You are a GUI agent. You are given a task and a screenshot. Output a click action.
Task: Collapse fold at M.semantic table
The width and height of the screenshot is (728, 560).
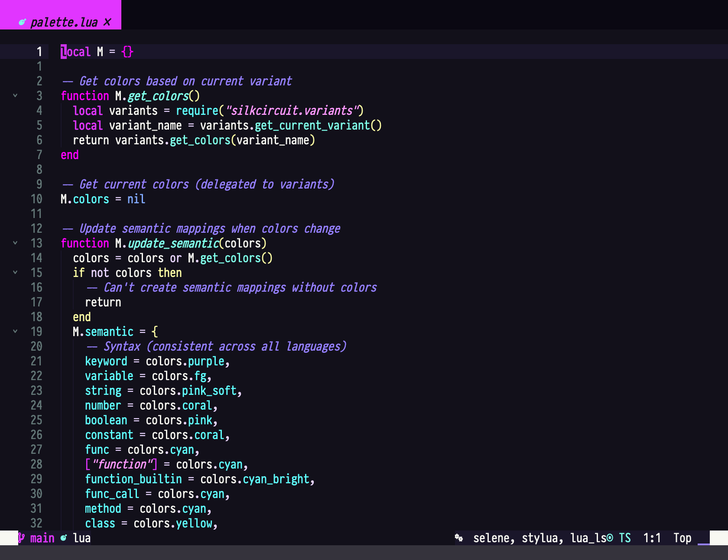tap(15, 332)
